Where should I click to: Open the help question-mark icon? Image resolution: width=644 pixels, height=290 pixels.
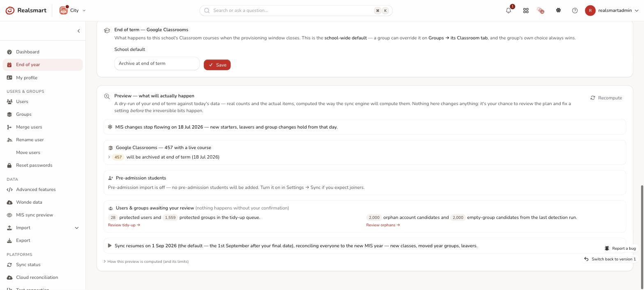pyautogui.click(x=575, y=10)
